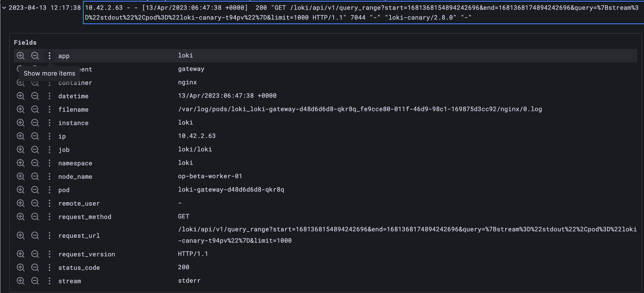Filter out value on node_name field
Image resolution: width=644 pixels, height=293 pixels.
(35, 176)
